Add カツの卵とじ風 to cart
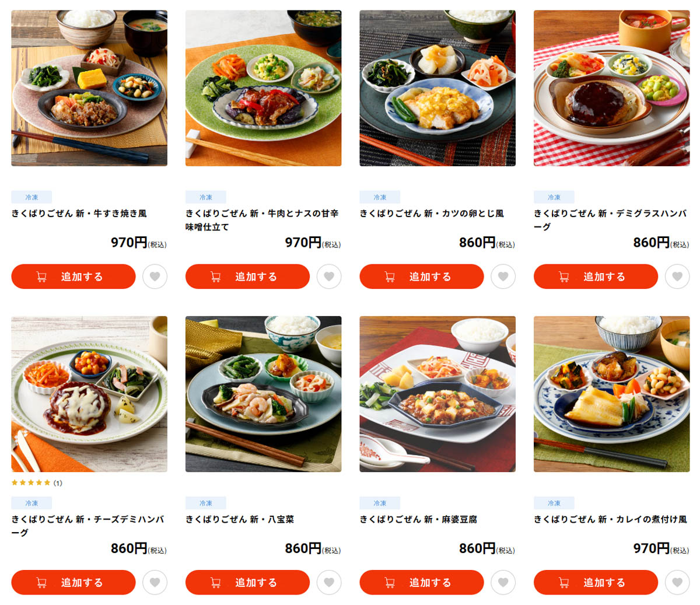 click(x=422, y=277)
